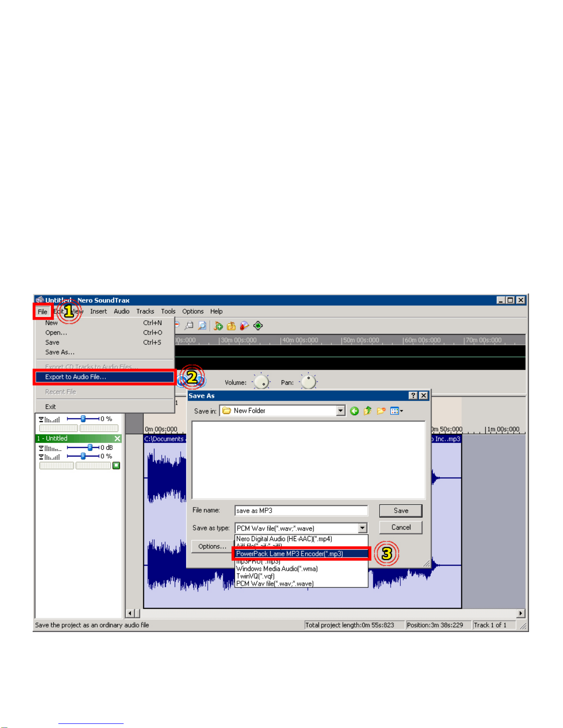563x728 pixels.
Task: Select Export to Audio File... entry
Action: click(105, 377)
